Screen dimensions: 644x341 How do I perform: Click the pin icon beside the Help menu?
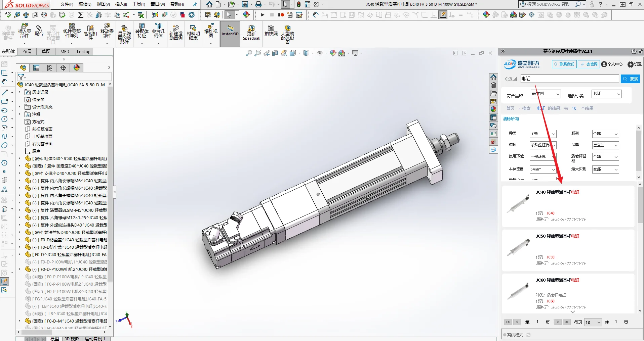(x=195, y=4)
